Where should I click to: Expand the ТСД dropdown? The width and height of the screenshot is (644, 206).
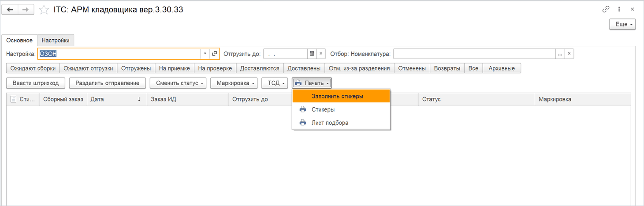(x=275, y=83)
